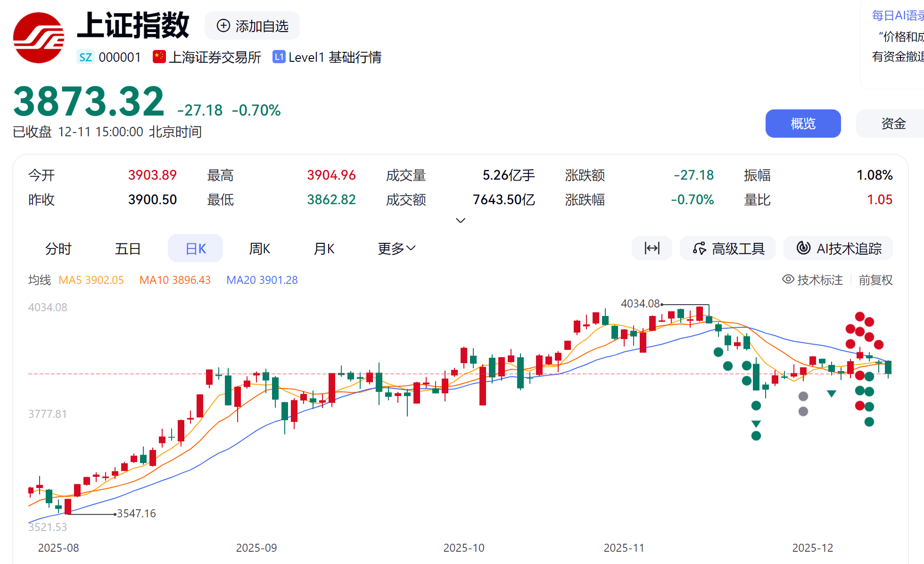Toggle 技术标注 eye visibility
Viewport: 924px width, 564px height.
(x=788, y=279)
